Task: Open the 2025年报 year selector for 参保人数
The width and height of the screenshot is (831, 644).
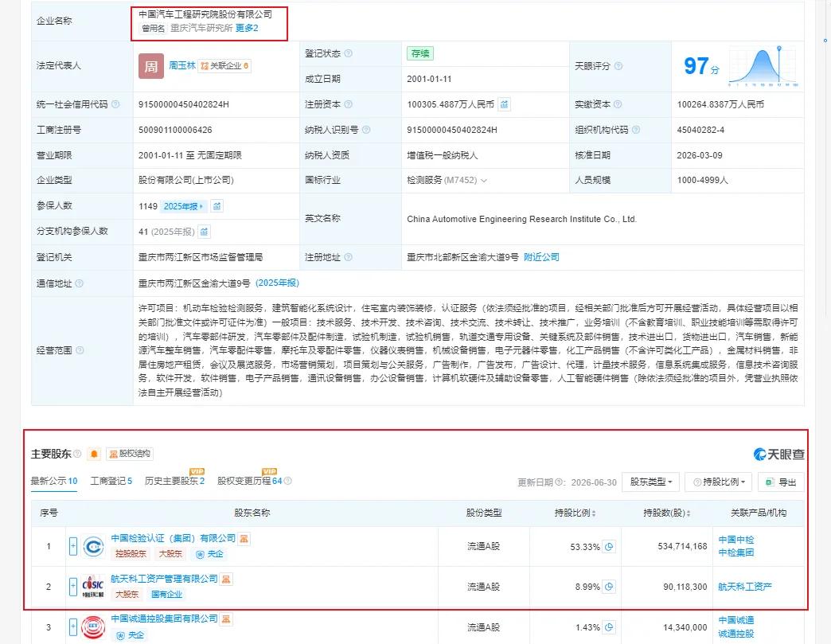Action: pos(183,206)
